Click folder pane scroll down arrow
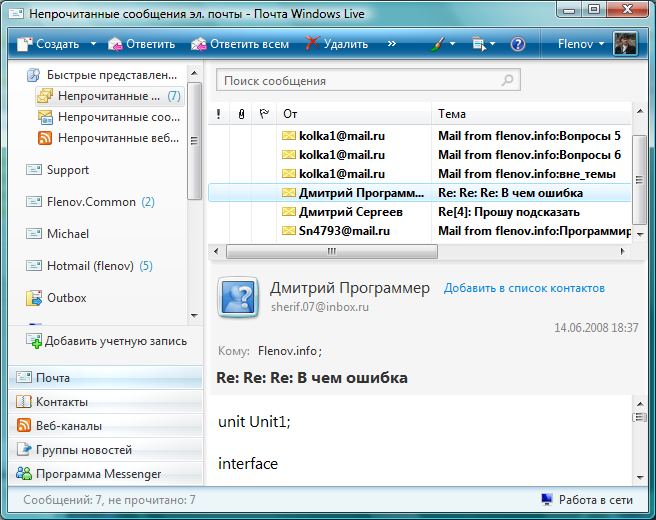 point(194,316)
